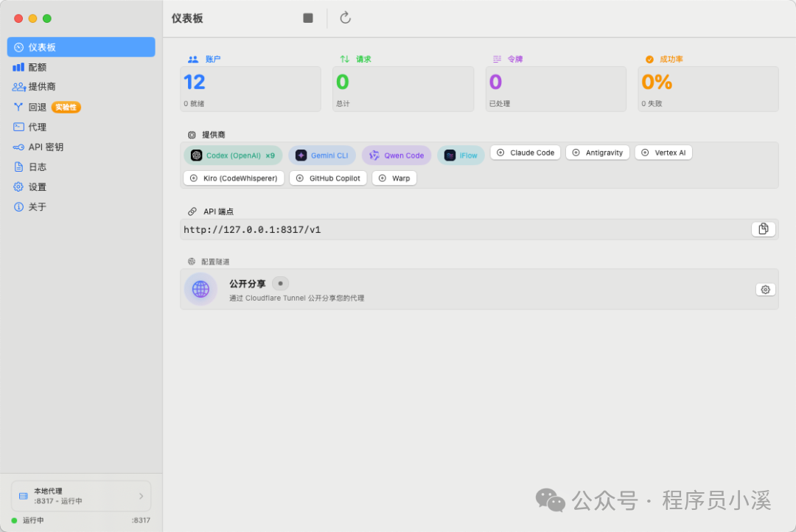Click the 设置 gear icon in the sidebar

point(18,187)
